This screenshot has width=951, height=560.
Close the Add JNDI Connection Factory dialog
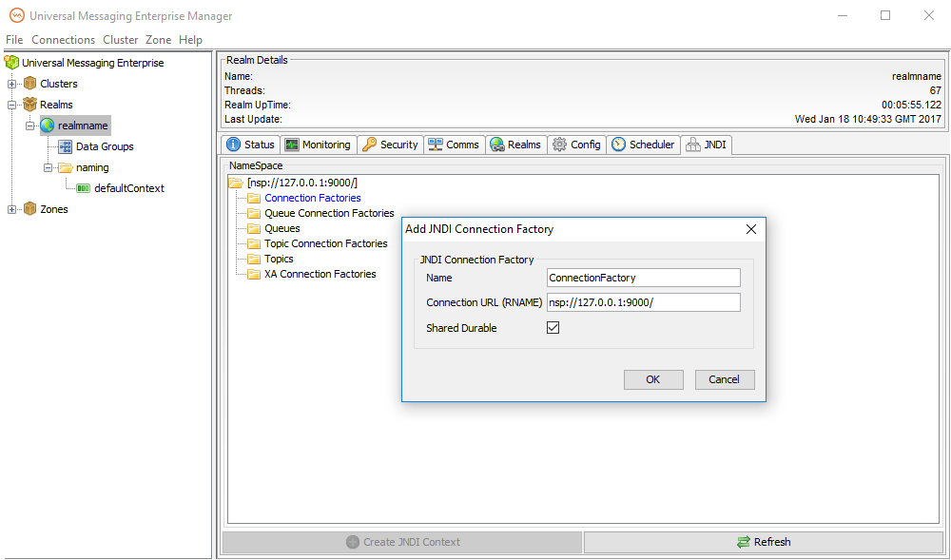pos(751,229)
